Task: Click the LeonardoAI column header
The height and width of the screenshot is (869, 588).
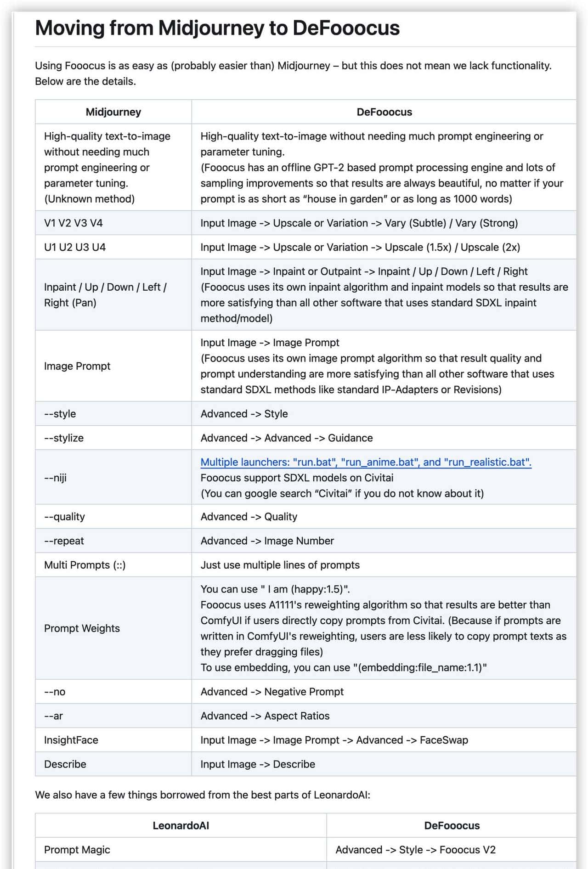Action: coord(181,826)
